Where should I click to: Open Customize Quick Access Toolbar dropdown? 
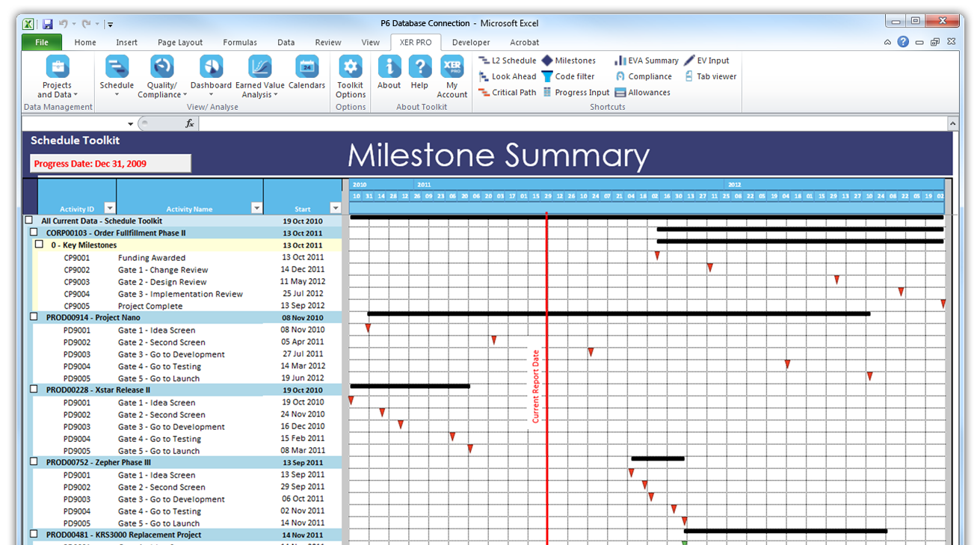(110, 25)
